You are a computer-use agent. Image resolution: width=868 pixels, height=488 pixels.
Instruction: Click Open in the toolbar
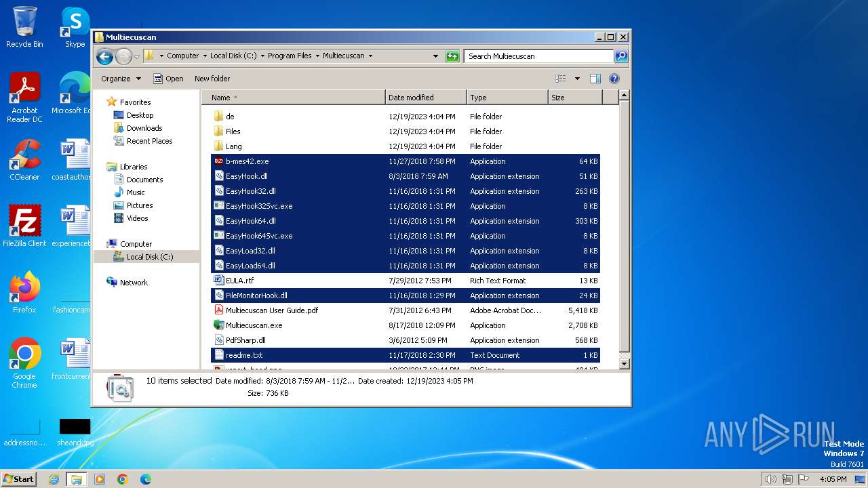168,79
